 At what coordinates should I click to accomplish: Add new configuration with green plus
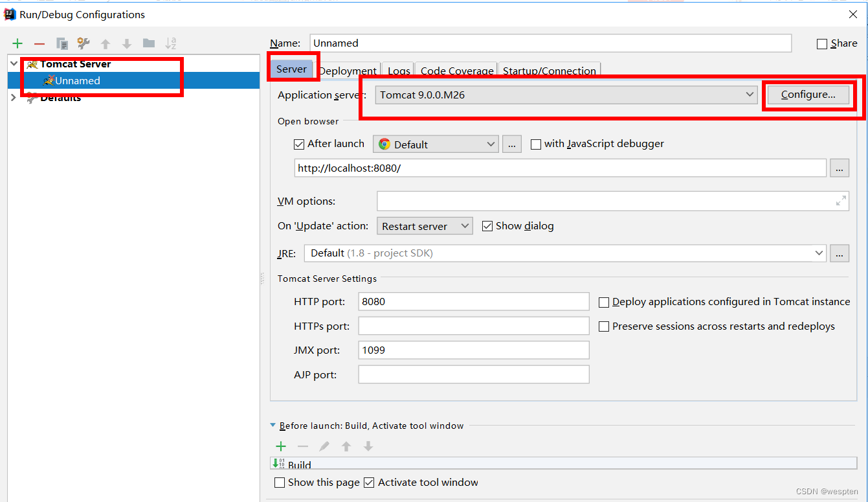point(17,43)
